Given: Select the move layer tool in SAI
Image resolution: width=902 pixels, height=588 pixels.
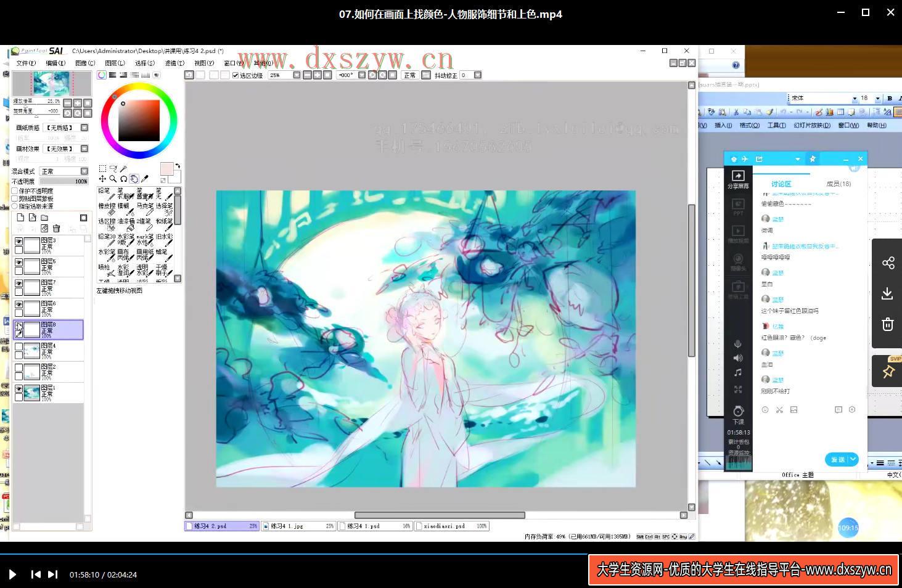Looking at the screenshot, I should (102, 179).
